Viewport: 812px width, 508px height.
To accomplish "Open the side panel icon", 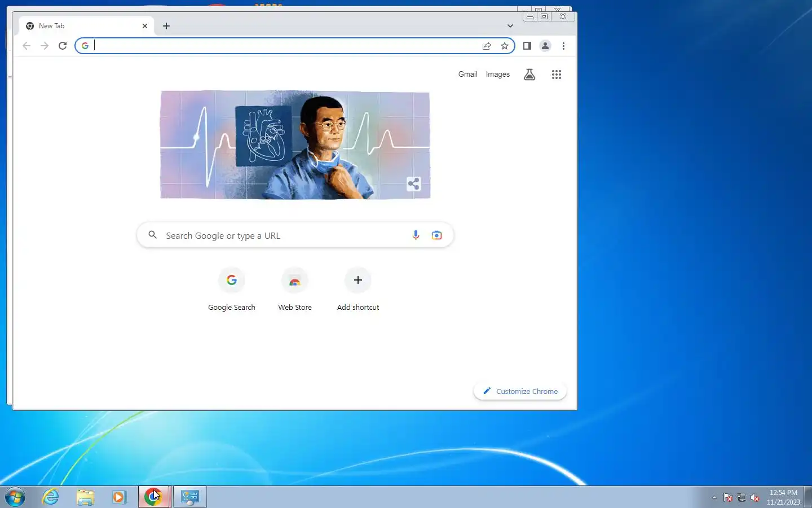I will pos(527,46).
